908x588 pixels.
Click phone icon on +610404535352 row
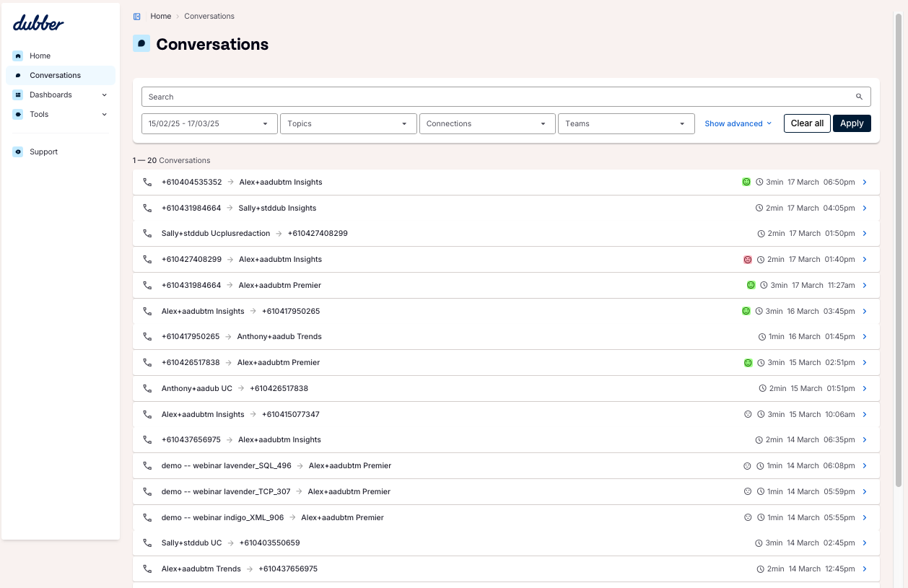(x=147, y=182)
